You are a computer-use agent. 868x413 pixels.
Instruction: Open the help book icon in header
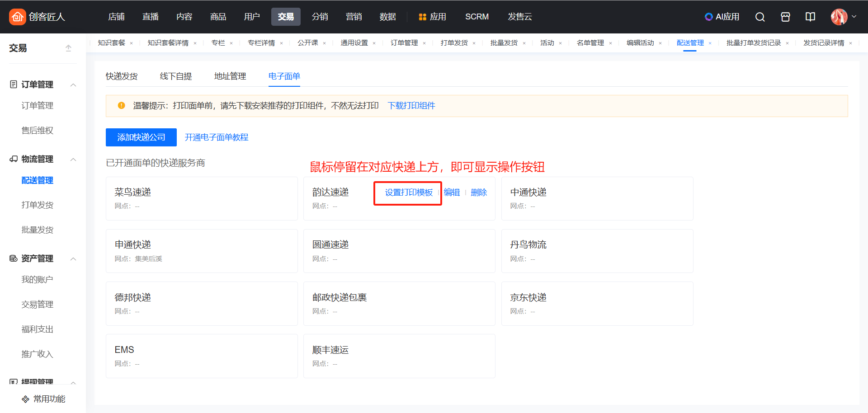point(810,17)
